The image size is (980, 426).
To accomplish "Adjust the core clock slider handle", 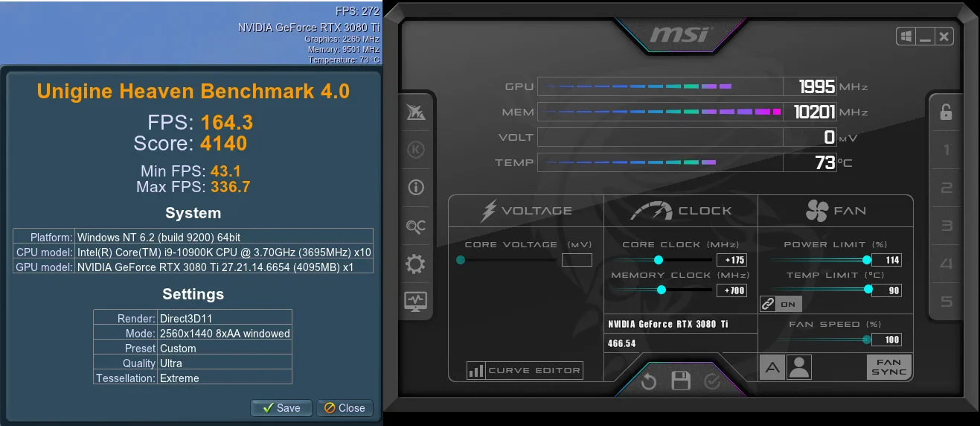I will pyautogui.click(x=659, y=260).
